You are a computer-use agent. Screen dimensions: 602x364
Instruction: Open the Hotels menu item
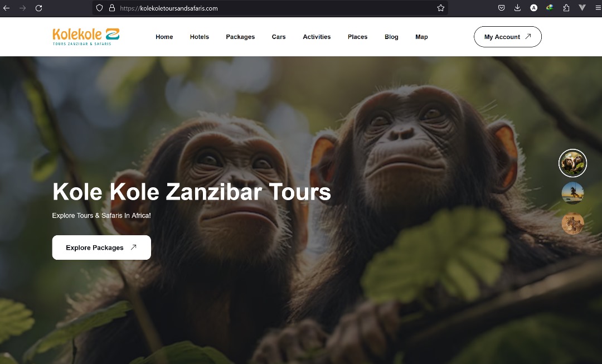[199, 37]
